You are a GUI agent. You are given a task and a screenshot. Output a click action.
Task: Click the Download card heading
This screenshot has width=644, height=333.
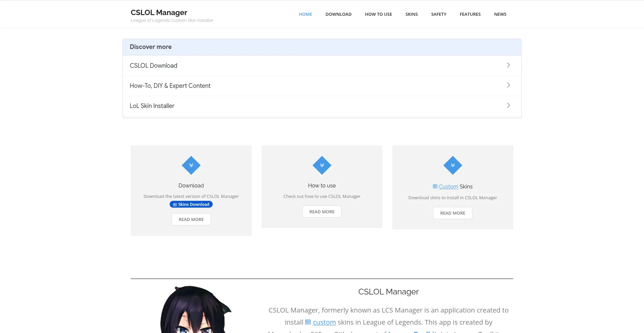point(191,185)
